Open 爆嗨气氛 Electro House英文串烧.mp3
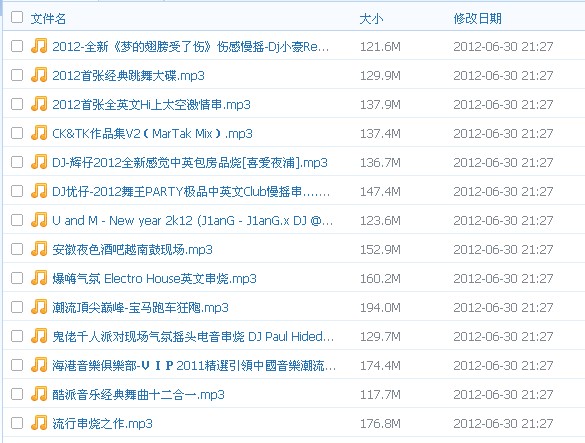The height and width of the screenshot is (443, 585). click(154, 279)
